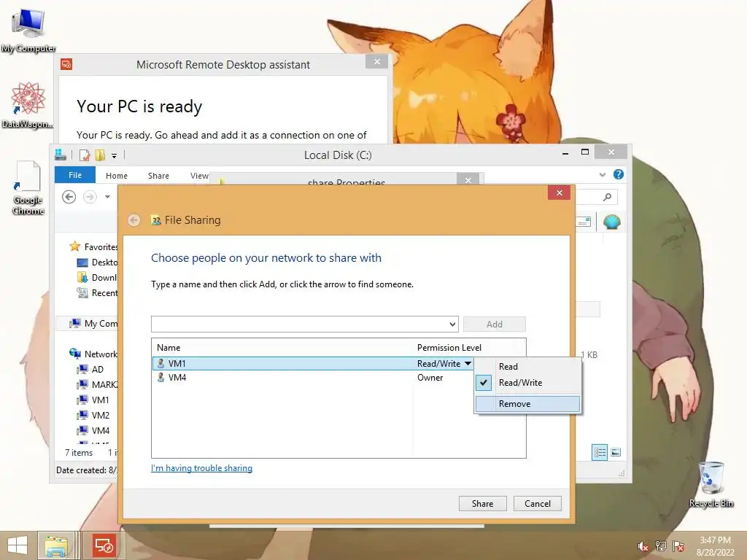Launch Google Chrome desktop shortcut
Image resolution: width=747 pixels, height=560 pixels.
point(28,188)
